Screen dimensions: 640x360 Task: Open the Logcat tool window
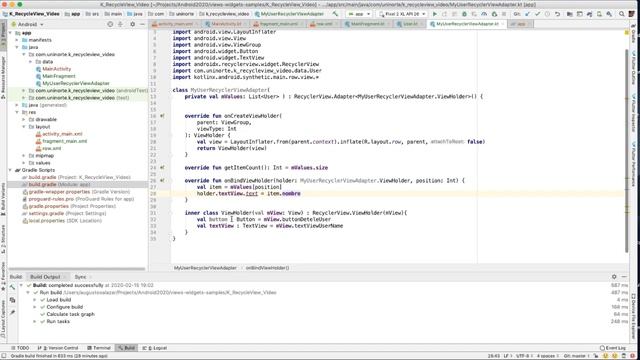(155, 348)
